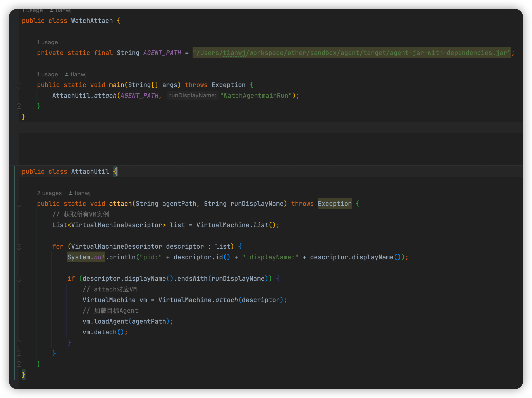Viewport: 532px width, 398px height.
Task: Collapse the for loop fold marker
Action: pyautogui.click(x=19, y=247)
